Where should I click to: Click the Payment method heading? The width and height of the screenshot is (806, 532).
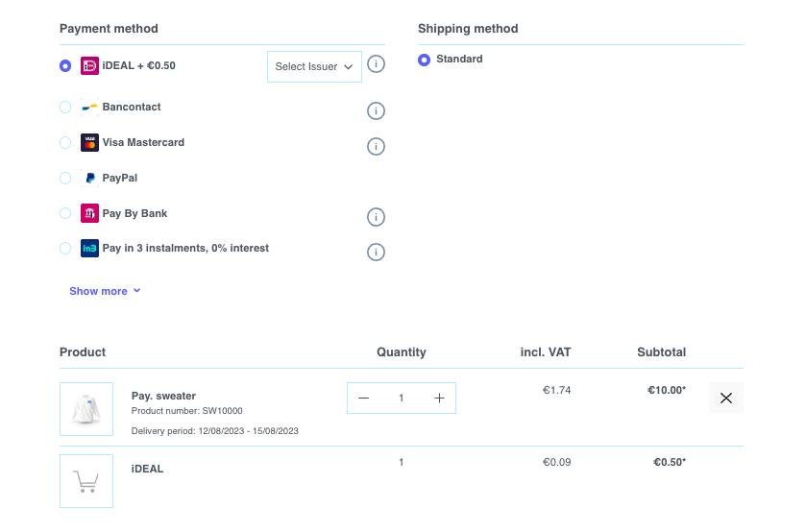pos(109,29)
